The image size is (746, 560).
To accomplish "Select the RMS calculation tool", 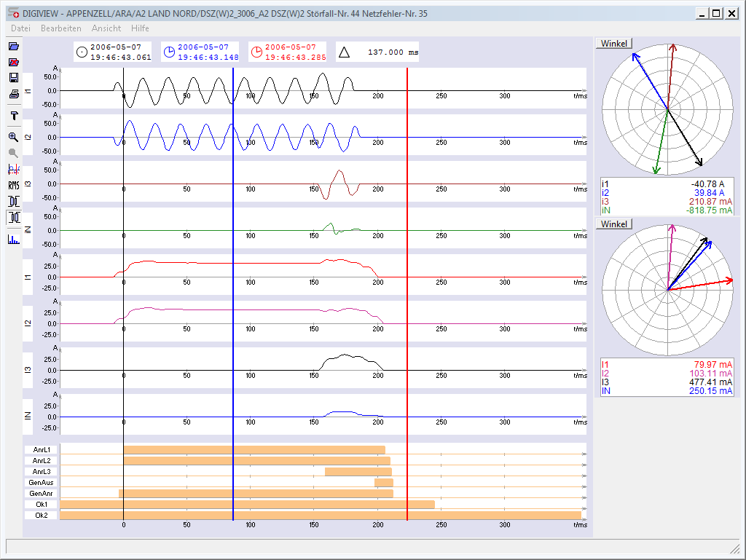I will pyautogui.click(x=13, y=186).
